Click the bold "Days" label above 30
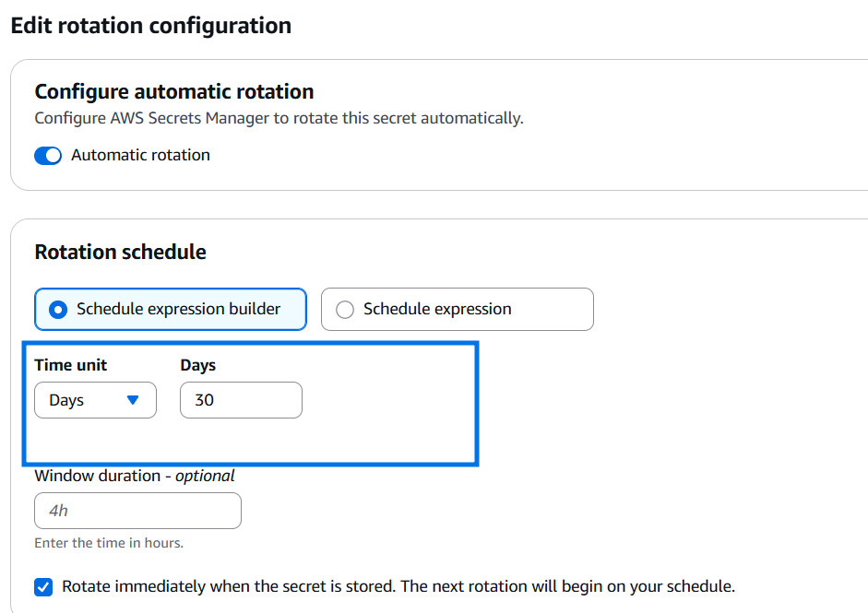The image size is (868, 613). click(x=198, y=365)
